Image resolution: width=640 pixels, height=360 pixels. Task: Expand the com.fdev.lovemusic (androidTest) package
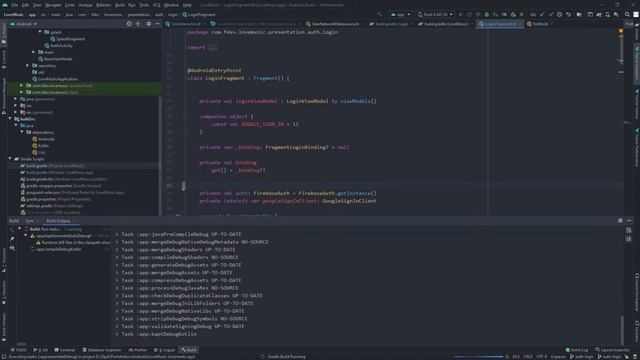pos(22,85)
